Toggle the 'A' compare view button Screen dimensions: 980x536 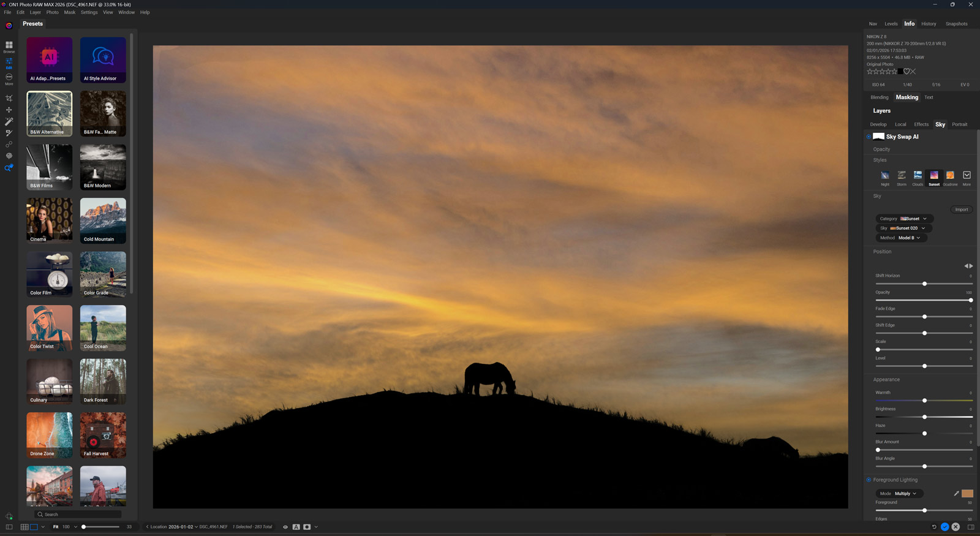[x=296, y=527]
